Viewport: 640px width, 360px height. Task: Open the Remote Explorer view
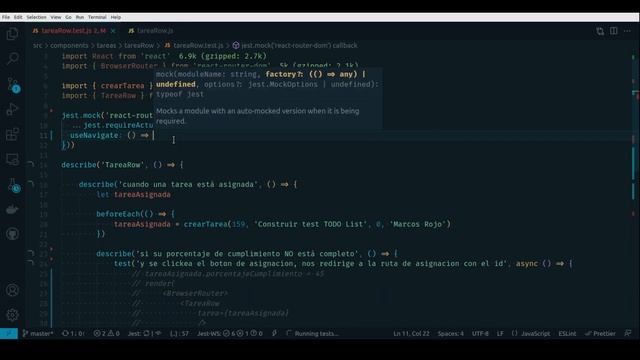click(x=12, y=159)
